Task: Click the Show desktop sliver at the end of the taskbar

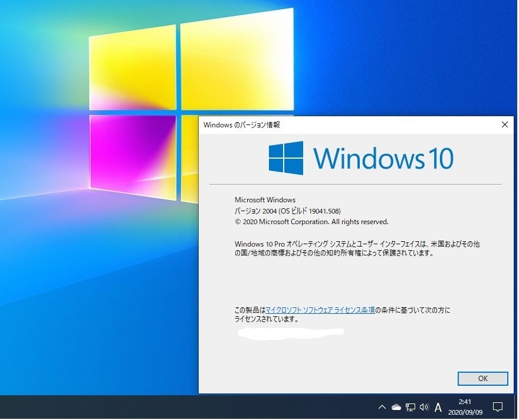Action: pyautogui.click(x=516, y=408)
